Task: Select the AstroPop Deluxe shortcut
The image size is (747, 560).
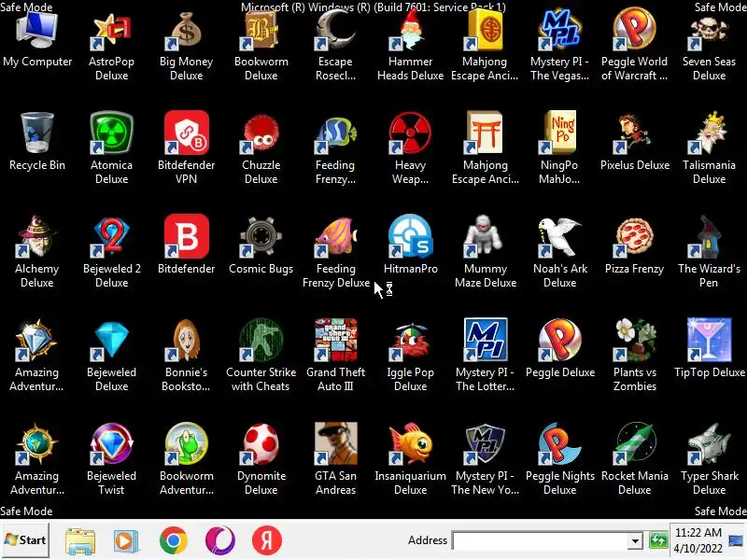Action: (111, 46)
